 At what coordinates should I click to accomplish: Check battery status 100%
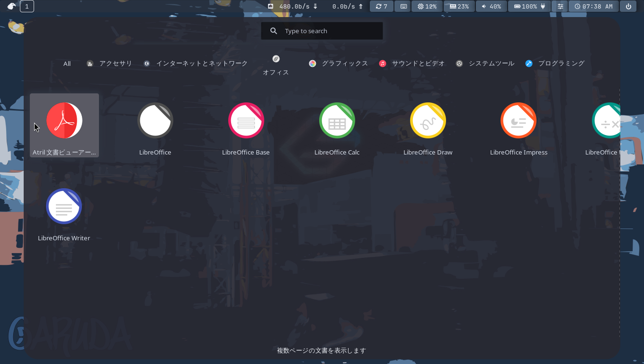click(x=529, y=6)
